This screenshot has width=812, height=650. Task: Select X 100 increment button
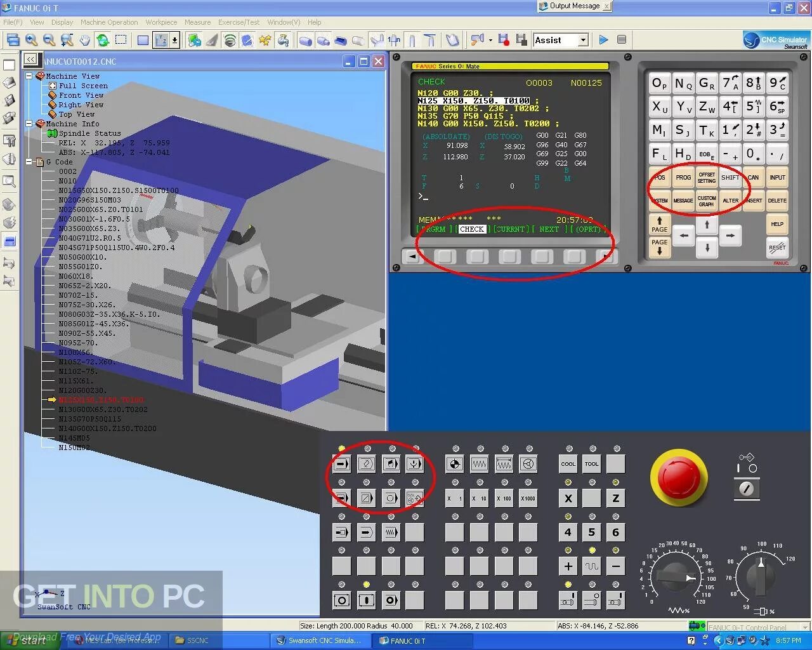pyautogui.click(x=504, y=498)
